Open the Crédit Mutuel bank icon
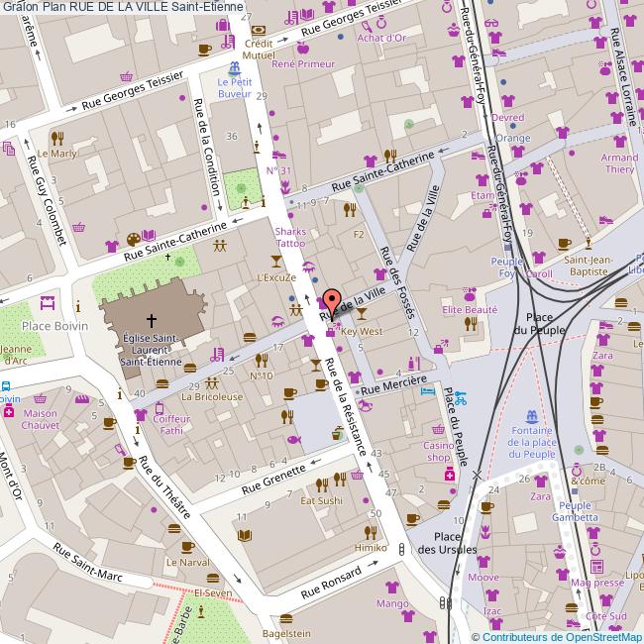 (259, 31)
